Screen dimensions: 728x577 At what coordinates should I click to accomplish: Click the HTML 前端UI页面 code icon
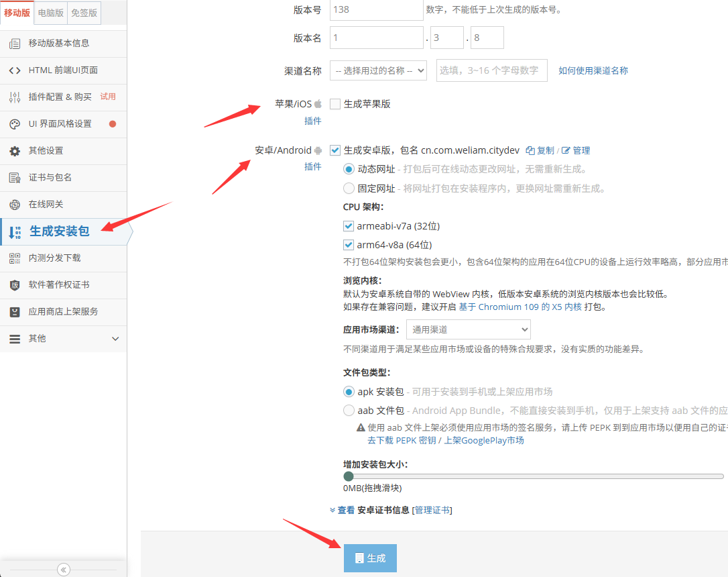click(15, 70)
